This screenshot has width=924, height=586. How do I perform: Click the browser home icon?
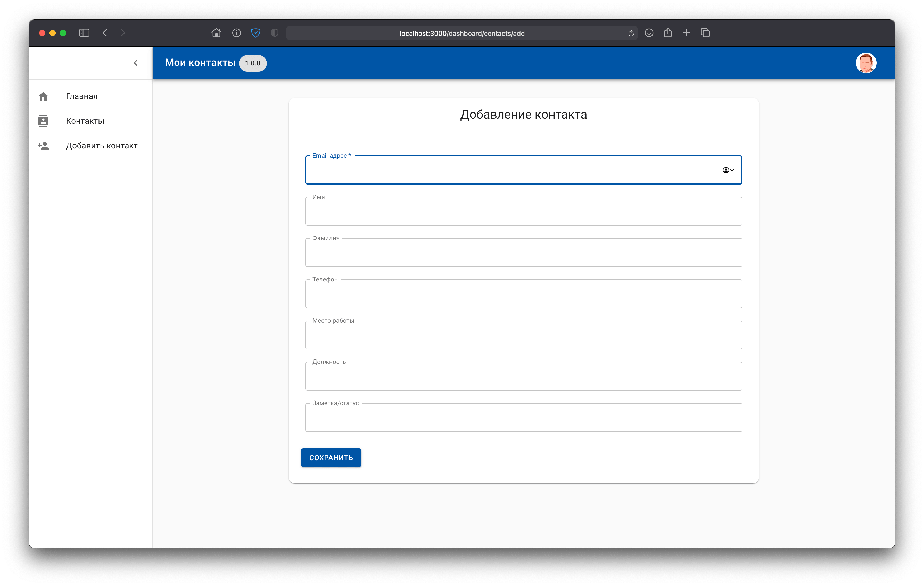pyautogui.click(x=216, y=33)
